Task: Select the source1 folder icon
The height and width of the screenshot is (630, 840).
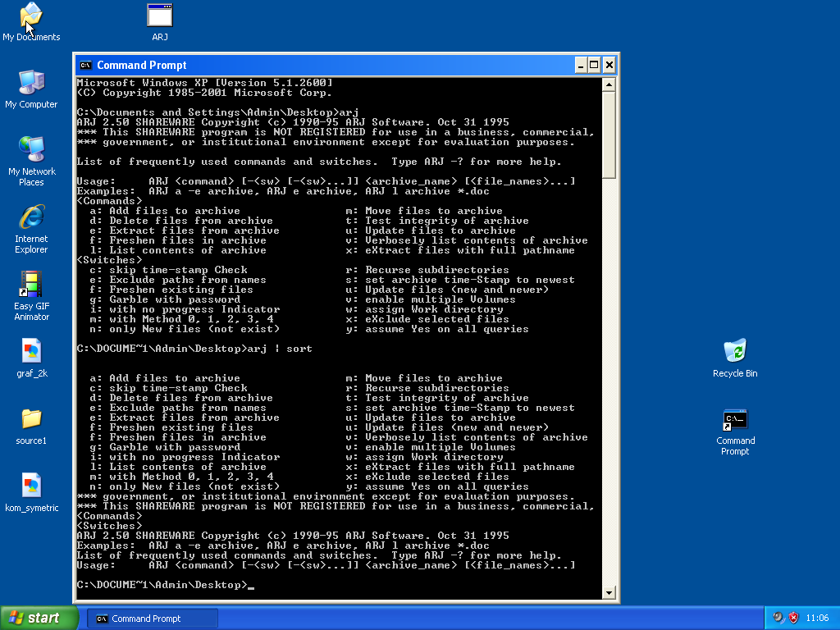Action: [x=31, y=426]
